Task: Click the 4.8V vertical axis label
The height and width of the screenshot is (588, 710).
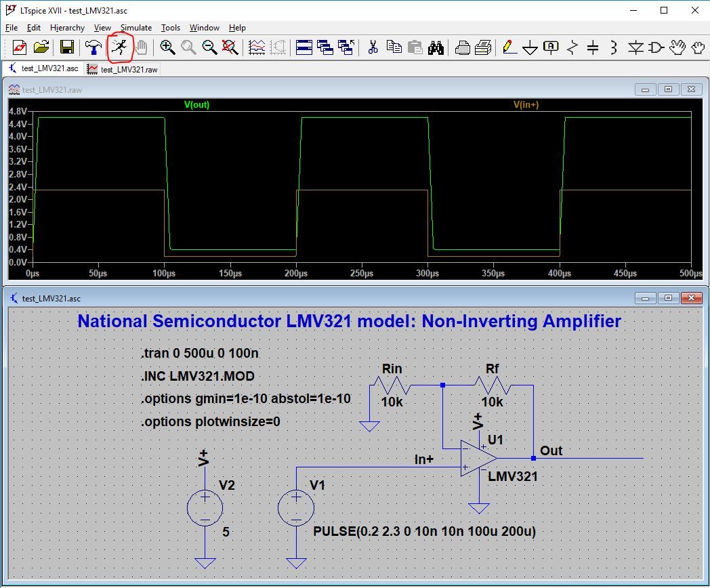Action: (x=18, y=111)
